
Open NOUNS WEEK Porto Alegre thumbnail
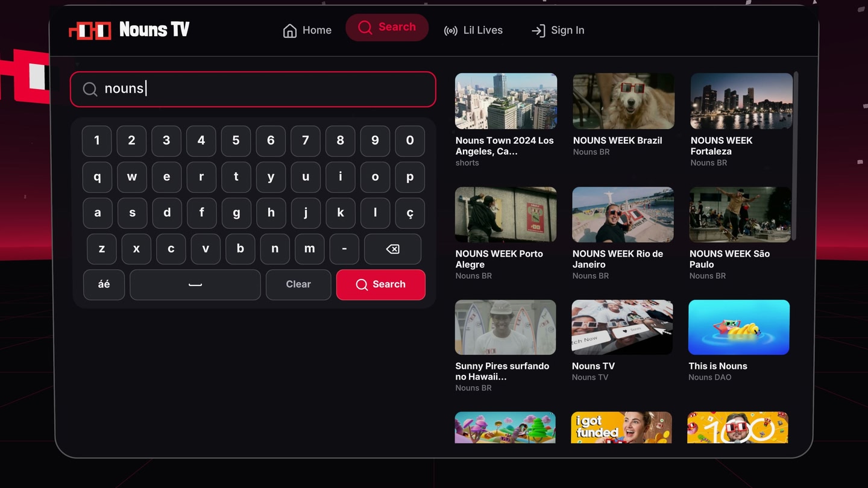tap(506, 214)
